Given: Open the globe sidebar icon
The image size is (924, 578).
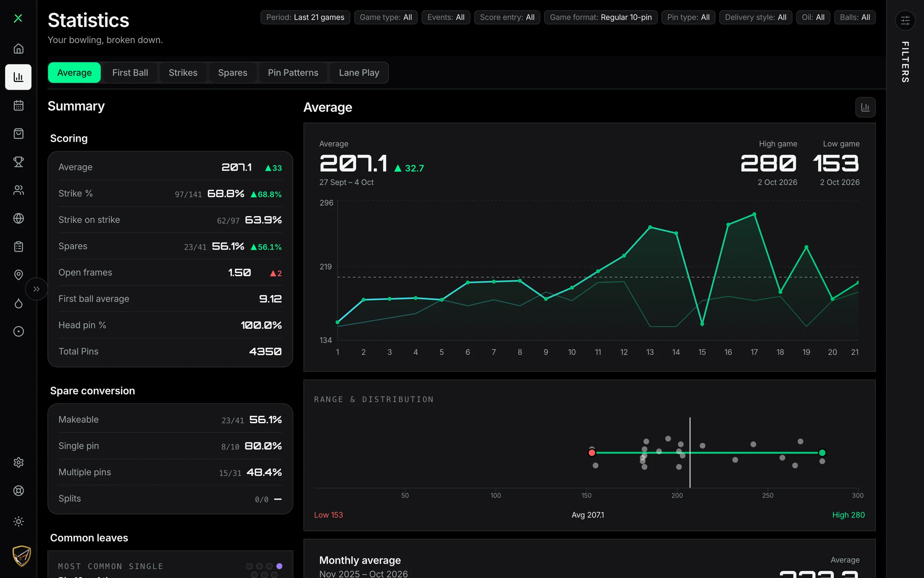Looking at the screenshot, I should pyautogui.click(x=18, y=218).
